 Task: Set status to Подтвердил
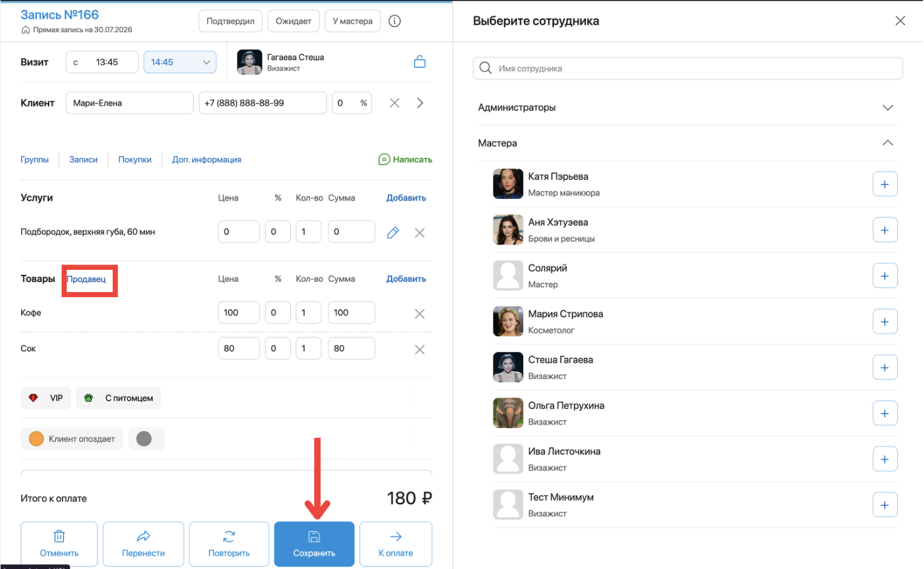(230, 21)
